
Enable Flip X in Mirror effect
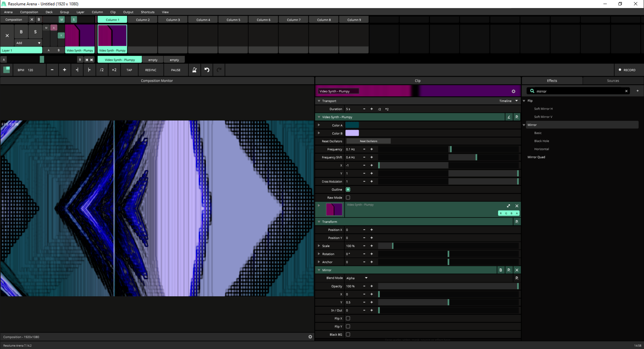(x=348, y=318)
